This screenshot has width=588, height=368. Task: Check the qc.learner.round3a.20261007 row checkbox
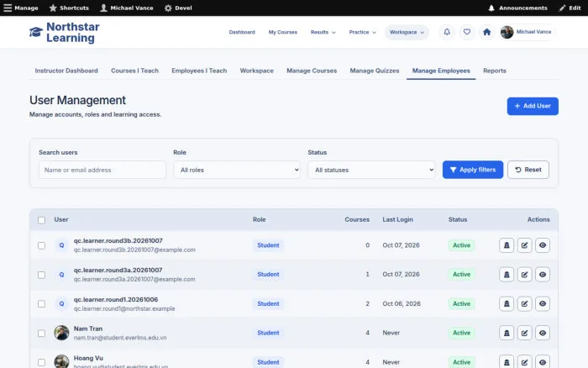pos(42,275)
